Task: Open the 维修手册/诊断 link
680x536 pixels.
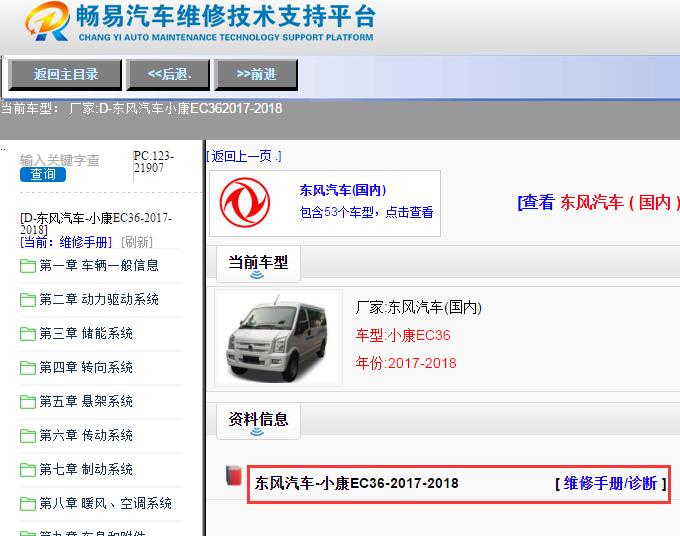Action: pyautogui.click(x=611, y=483)
